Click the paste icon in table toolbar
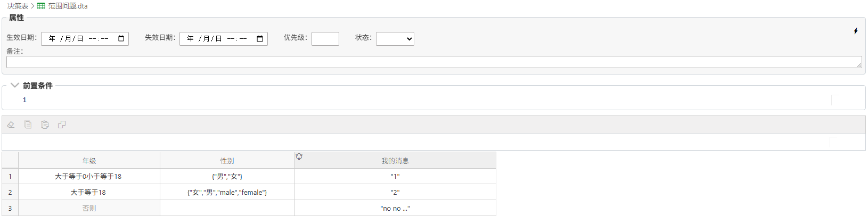 tap(45, 125)
